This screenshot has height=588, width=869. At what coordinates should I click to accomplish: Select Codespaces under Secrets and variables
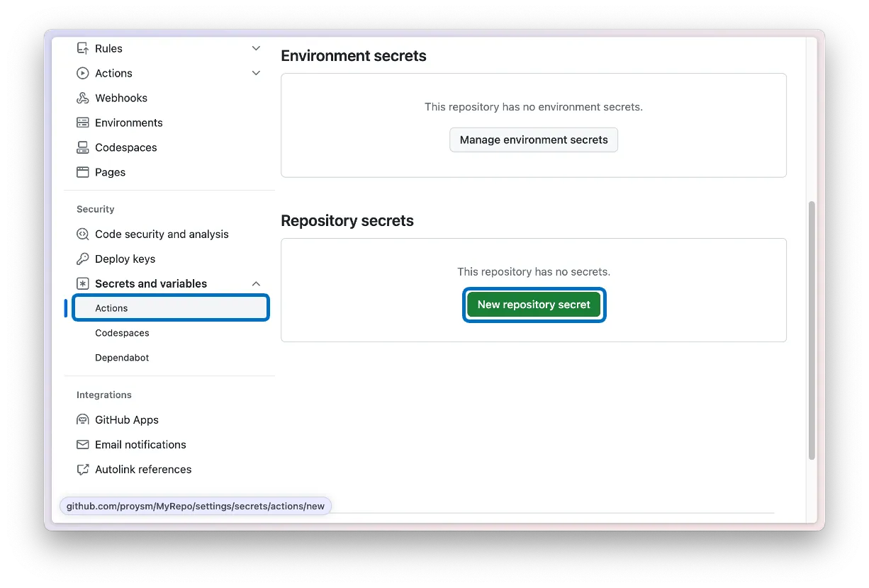[122, 333]
